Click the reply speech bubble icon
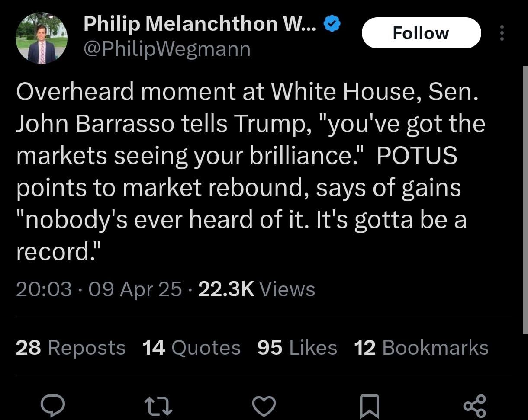The width and height of the screenshot is (528, 420). click(53, 405)
